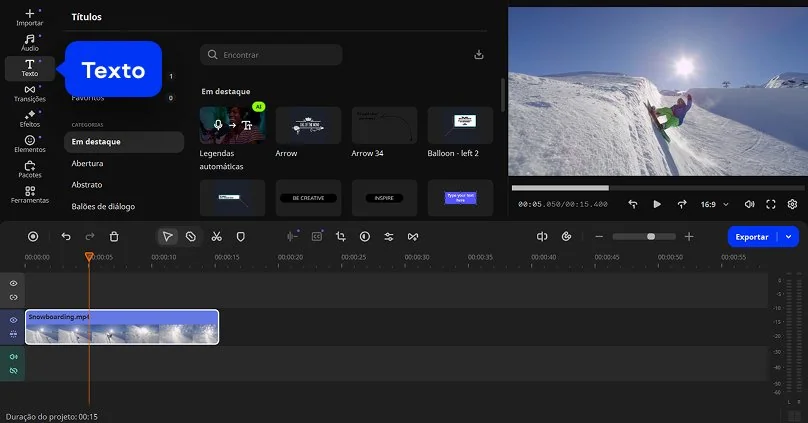The height and width of the screenshot is (423, 808).
Task: Enter fullscreen preview mode
Action: coord(771,204)
